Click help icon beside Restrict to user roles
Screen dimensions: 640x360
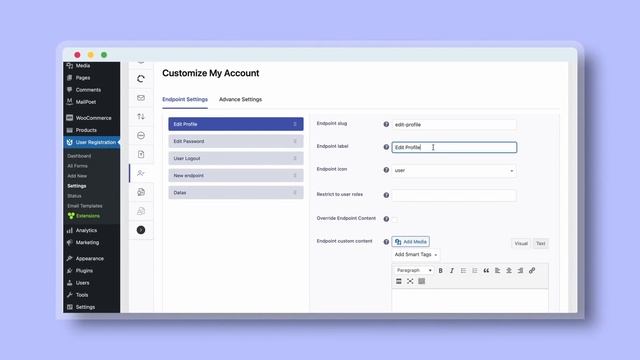click(386, 195)
